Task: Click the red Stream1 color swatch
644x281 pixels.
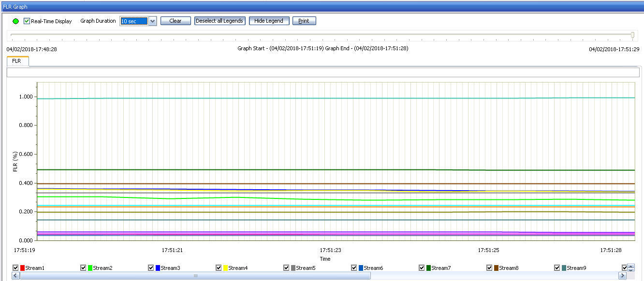Action: (x=23, y=268)
